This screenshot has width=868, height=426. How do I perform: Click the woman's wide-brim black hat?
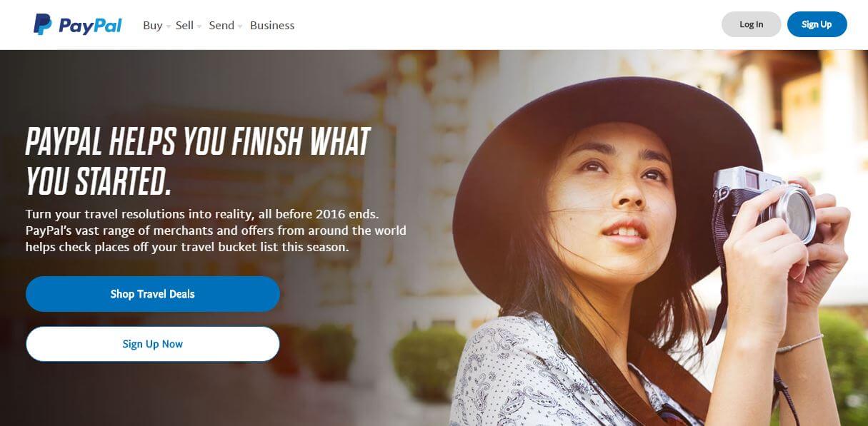click(606, 143)
